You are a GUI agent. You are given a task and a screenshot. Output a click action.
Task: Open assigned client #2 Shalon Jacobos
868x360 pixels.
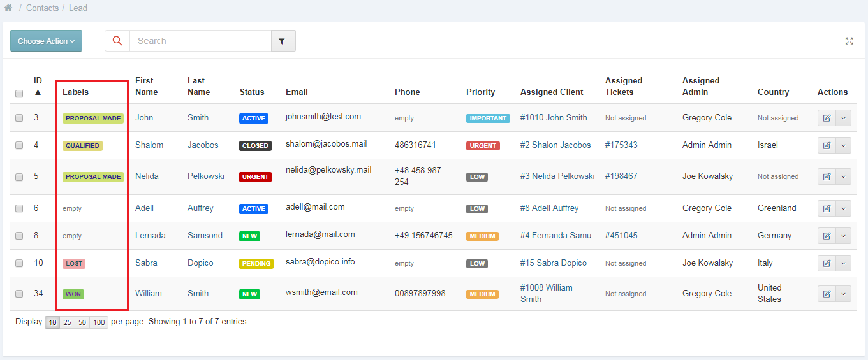pos(555,145)
